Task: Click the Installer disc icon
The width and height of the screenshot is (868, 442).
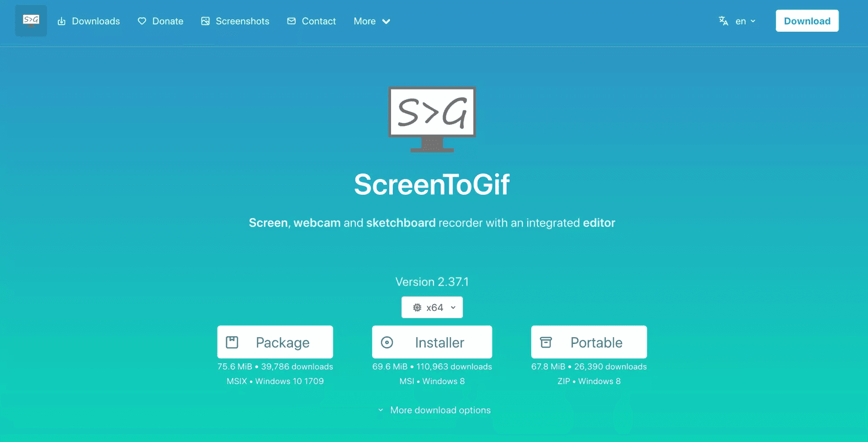Action: 387,342
